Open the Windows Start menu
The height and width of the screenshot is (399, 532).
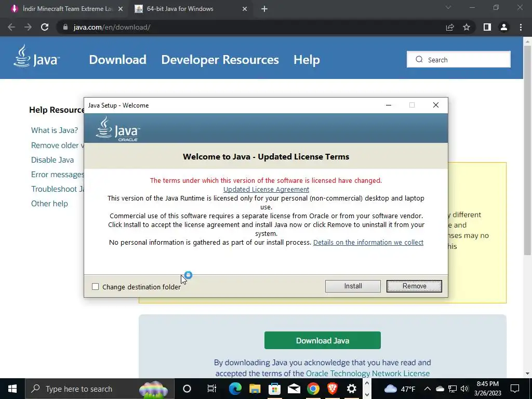click(x=12, y=389)
